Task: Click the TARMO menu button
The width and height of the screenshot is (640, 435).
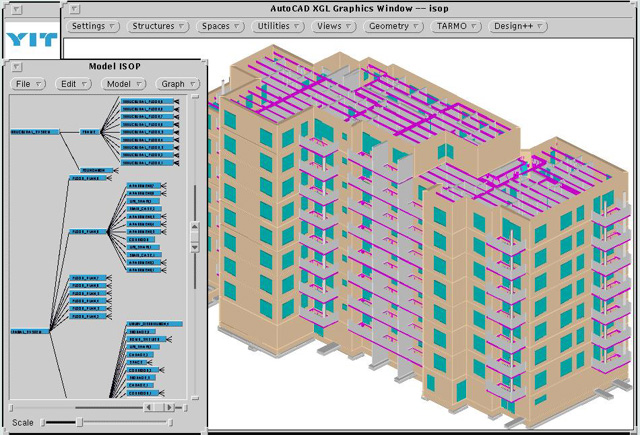Action: [456, 27]
